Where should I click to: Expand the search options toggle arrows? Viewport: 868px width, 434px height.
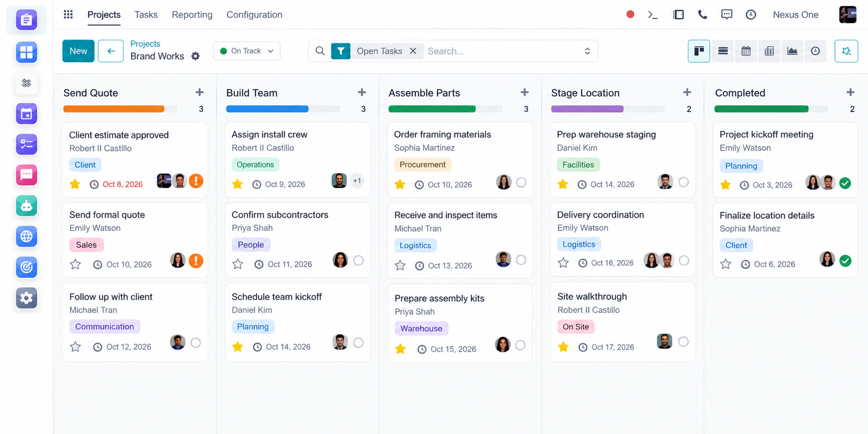(588, 51)
